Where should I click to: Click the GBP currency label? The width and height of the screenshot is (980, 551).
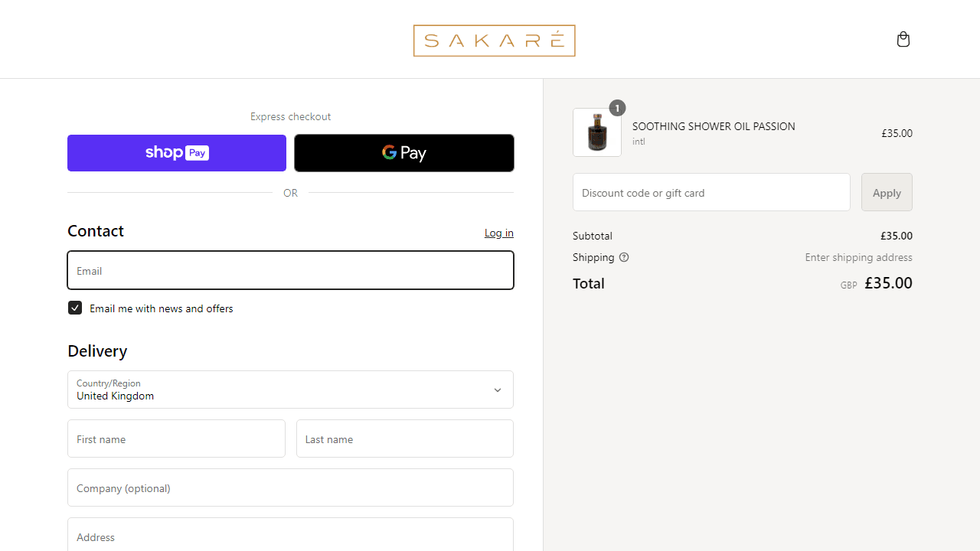pyautogui.click(x=848, y=285)
